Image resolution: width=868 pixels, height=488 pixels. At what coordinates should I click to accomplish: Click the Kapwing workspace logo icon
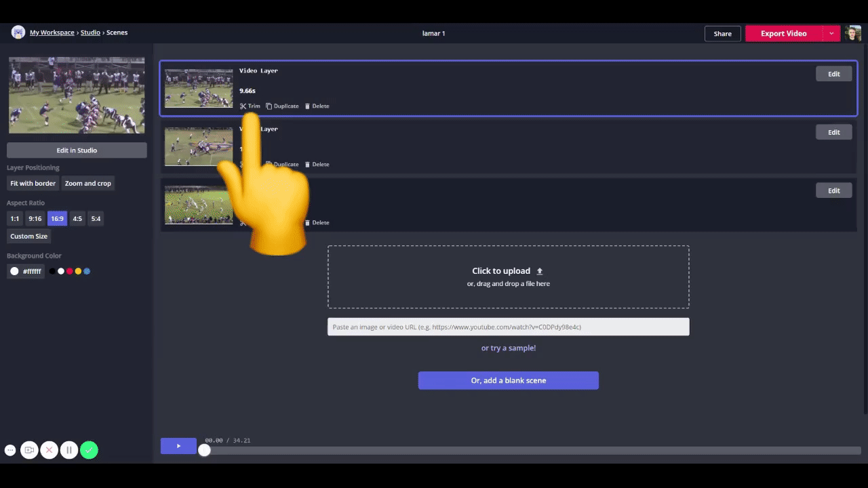coord(18,33)
